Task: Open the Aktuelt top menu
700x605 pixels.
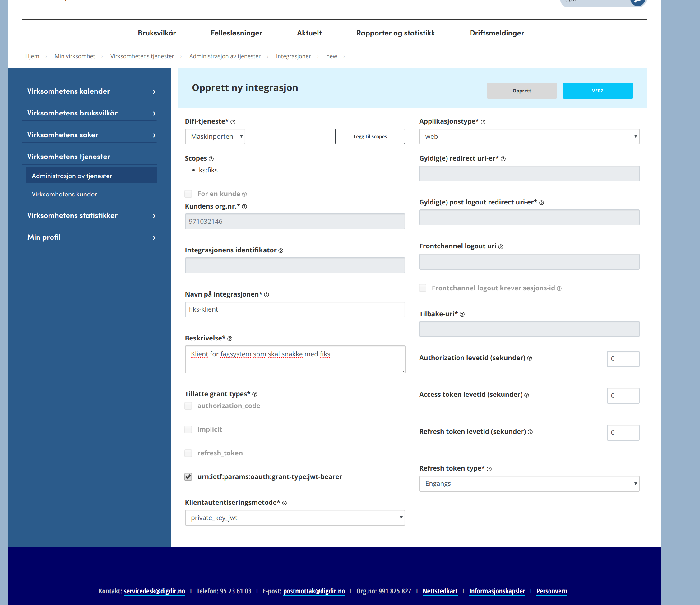Action: (309, 33)
